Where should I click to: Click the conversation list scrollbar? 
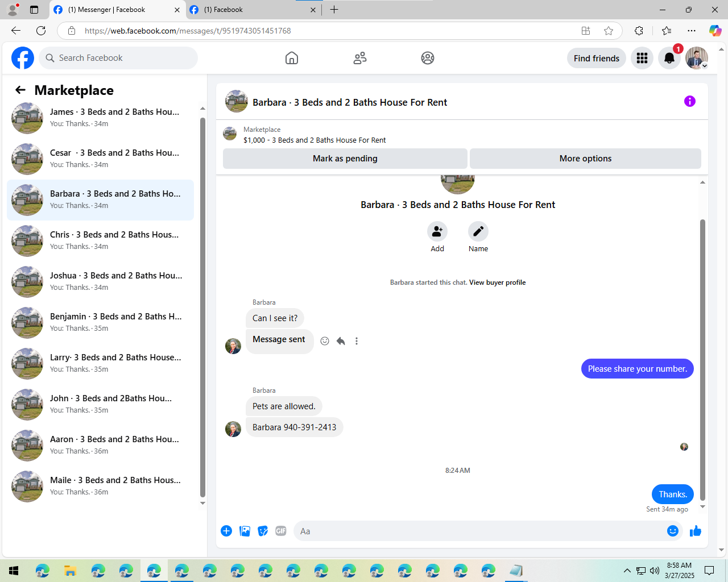(202, 307)
